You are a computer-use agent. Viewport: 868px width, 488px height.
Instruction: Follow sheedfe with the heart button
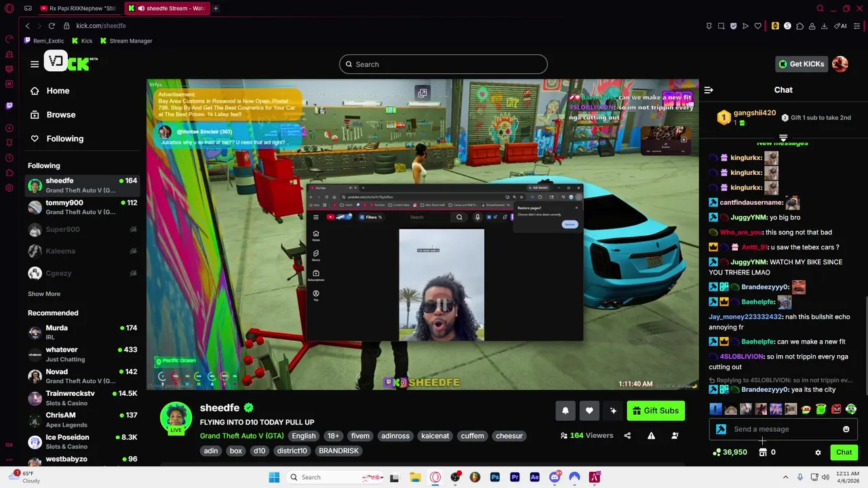point(589,410)
